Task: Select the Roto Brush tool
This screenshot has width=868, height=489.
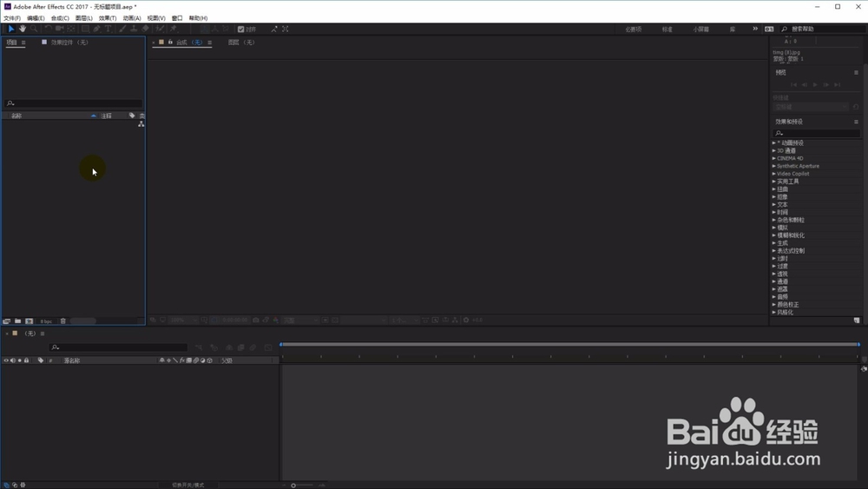Action: 160,29
